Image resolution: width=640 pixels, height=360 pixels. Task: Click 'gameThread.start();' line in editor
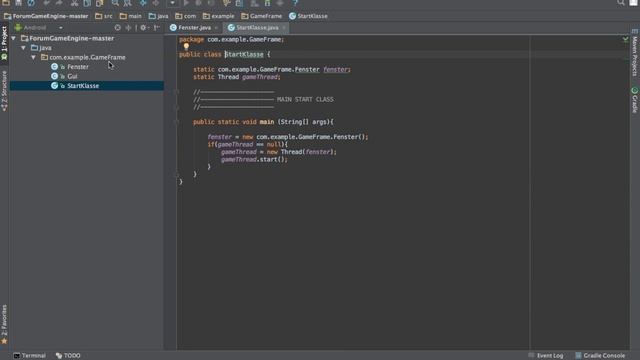254,160
